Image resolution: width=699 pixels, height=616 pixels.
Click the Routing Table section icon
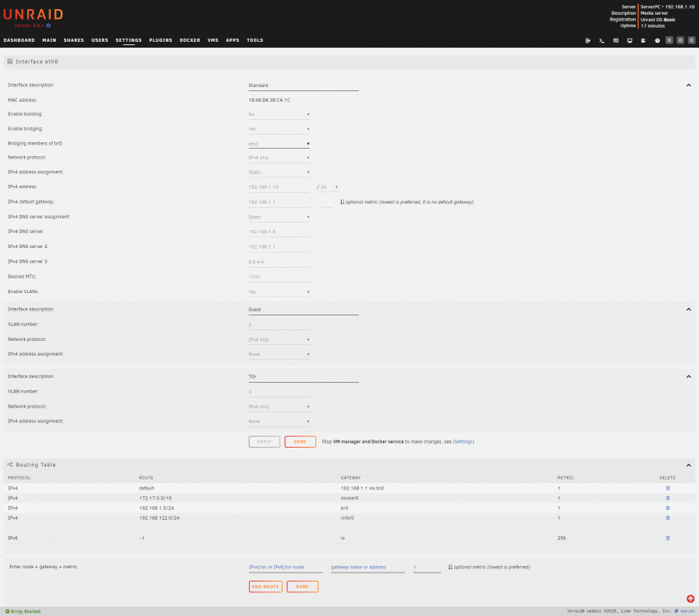(x=10, y=464)
